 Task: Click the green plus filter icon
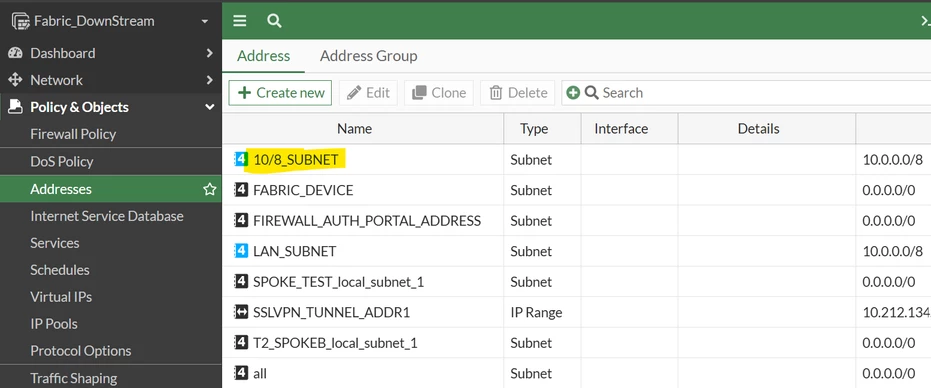[573, 93]
